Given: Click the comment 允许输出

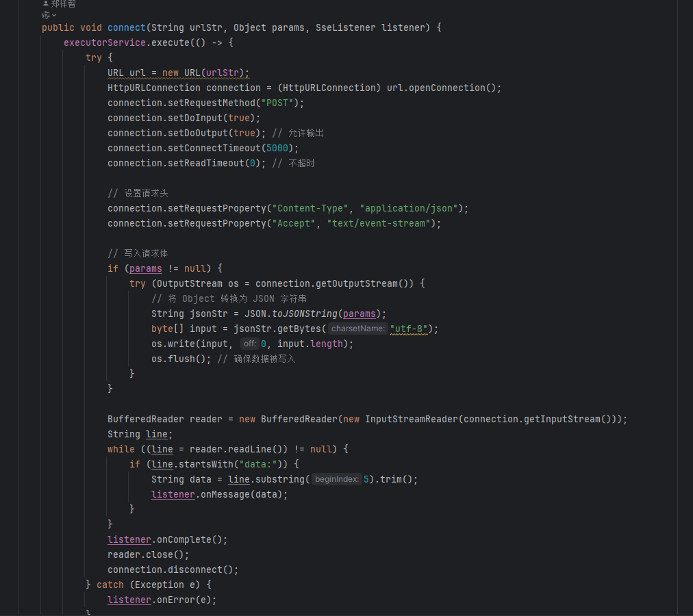Looking at the screenshot, I should 306,133.
